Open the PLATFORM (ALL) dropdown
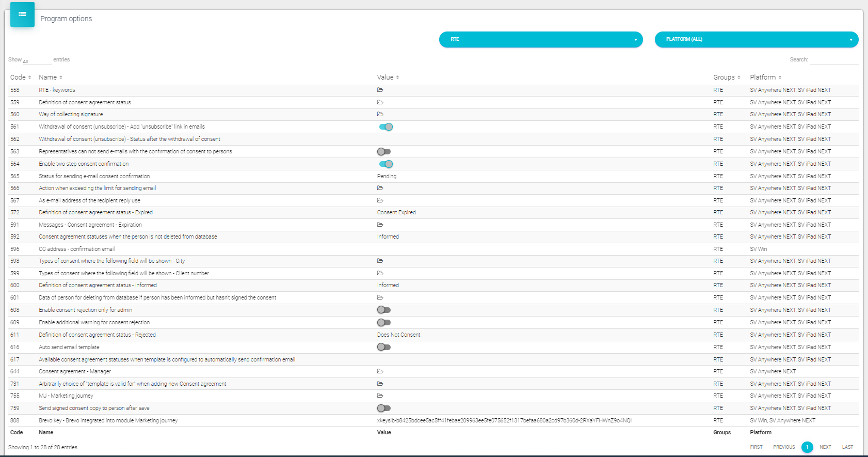Screen dimensions: 868x457 [756, 39]
